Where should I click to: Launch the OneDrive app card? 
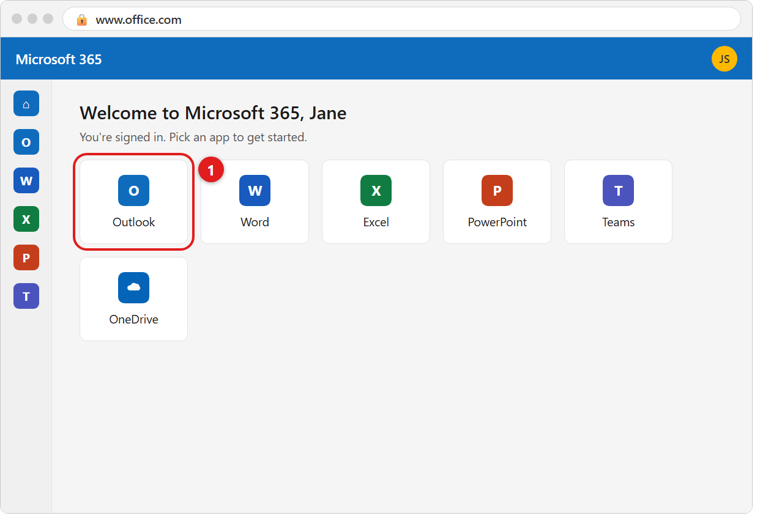[x=133, y=299]
